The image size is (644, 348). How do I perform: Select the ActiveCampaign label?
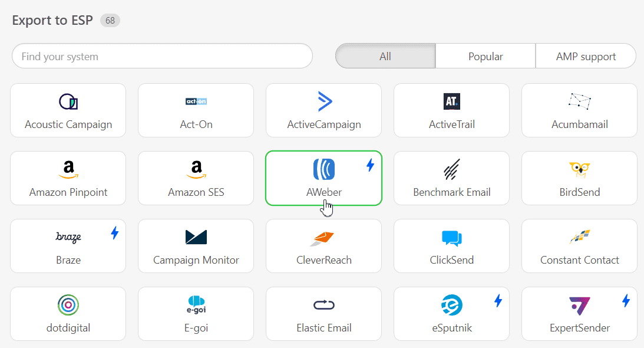pyautogui.click(x=324, y=124)
